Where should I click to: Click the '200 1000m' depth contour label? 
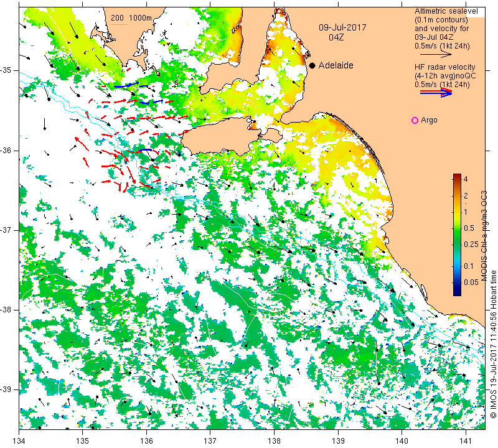pyautogui.click(x=131, y=18)
